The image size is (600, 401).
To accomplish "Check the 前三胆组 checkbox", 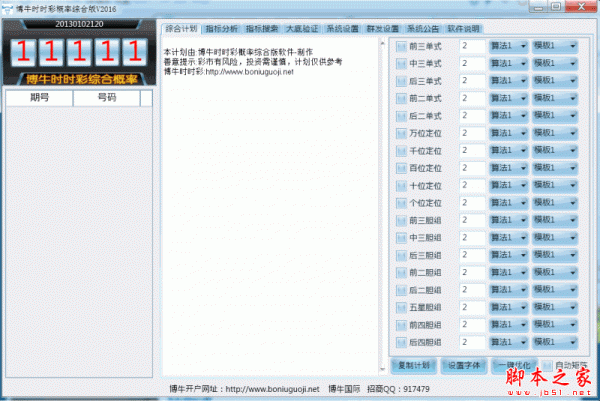I will point(401,221).
